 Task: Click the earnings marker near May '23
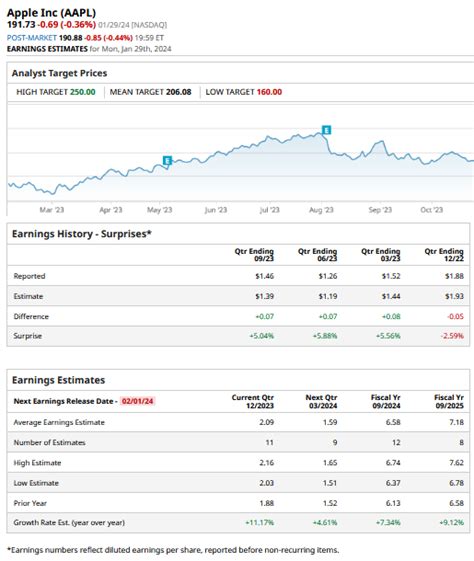point(167,160)
